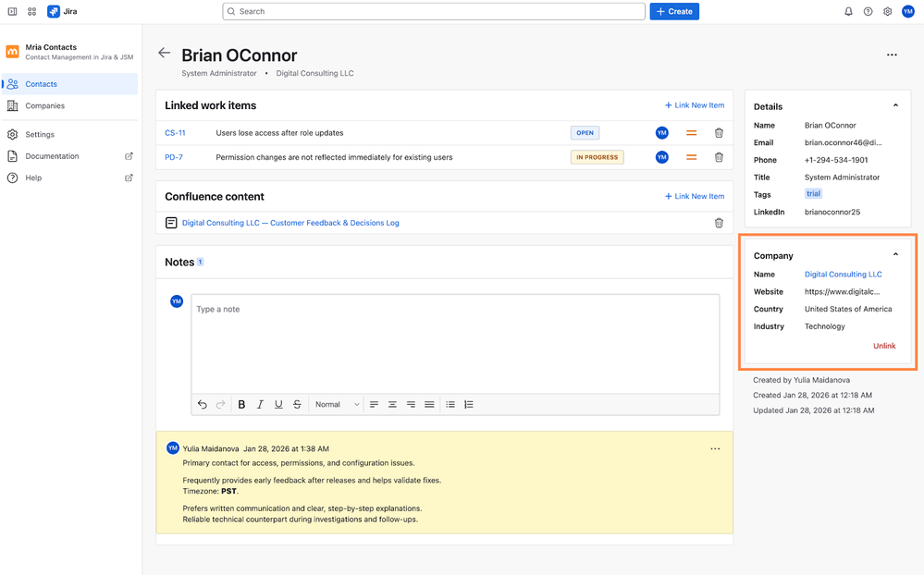
Task: Click the email brian.oconnor46 value
Action: click(x=844, y=142)
